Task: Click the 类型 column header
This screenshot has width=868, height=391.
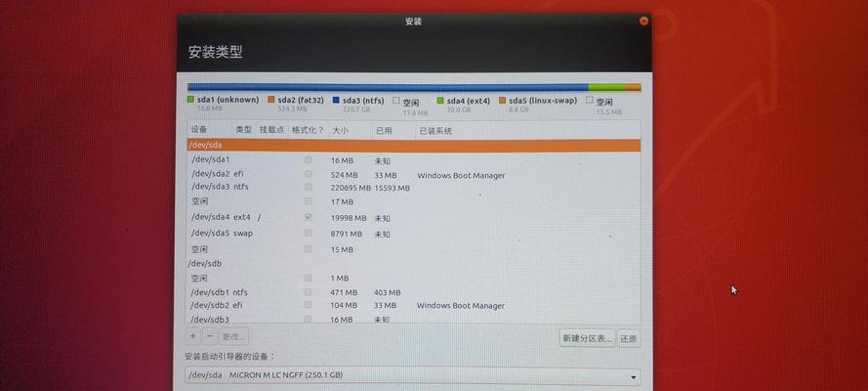Action: (243, 130)
